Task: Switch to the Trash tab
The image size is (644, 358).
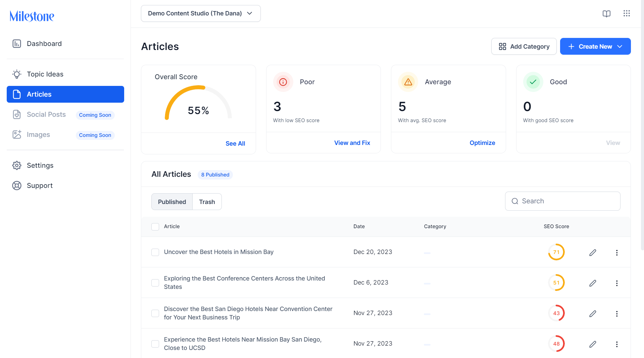Action: (207, 202)
